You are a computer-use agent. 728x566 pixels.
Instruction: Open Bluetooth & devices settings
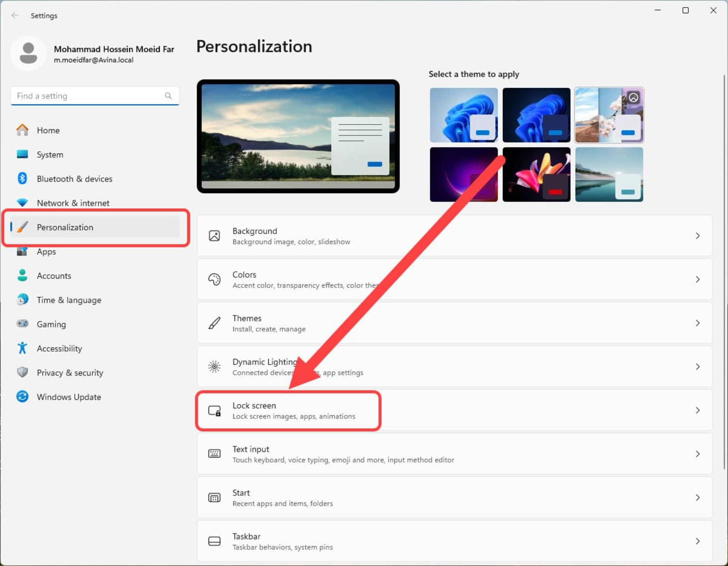(74, 179)
